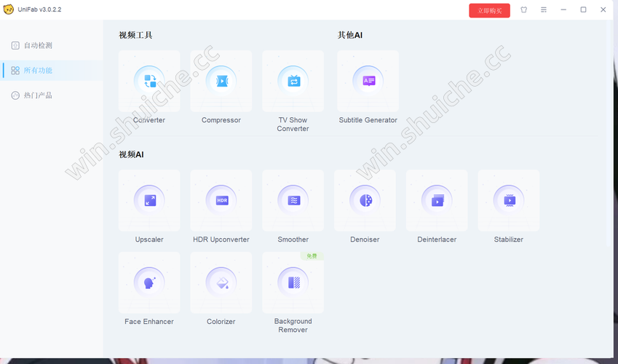Click the Smoother label text
This screenshot has width=618, height=364.
(293, 240)
